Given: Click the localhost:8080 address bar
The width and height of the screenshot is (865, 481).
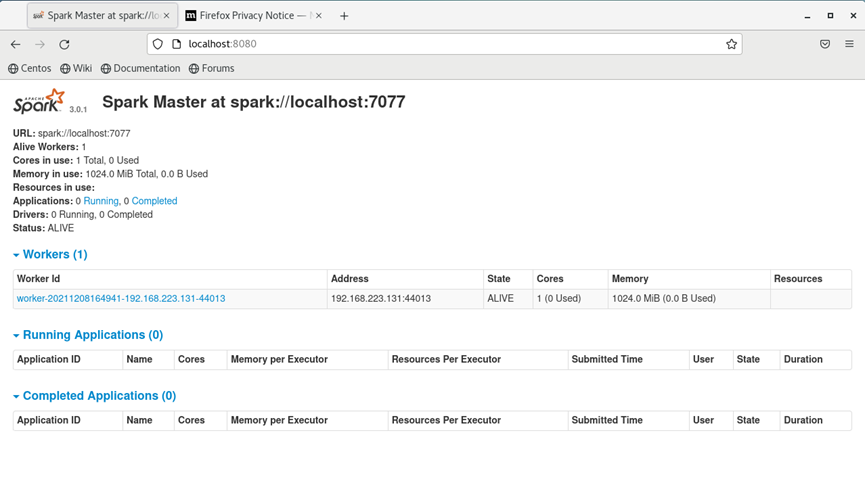Looking at the screenshot, I should click(444, 44).
